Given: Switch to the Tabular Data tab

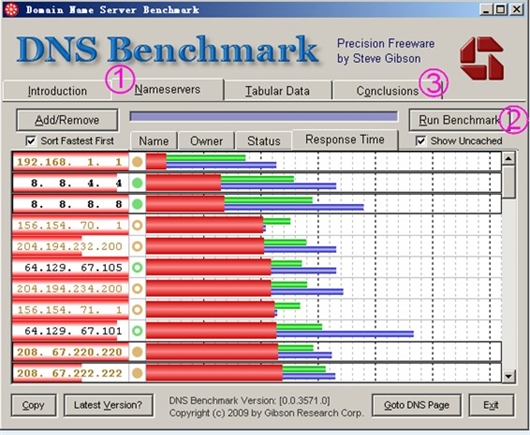Looking at the screenshot, I should [x=278, y=91].
